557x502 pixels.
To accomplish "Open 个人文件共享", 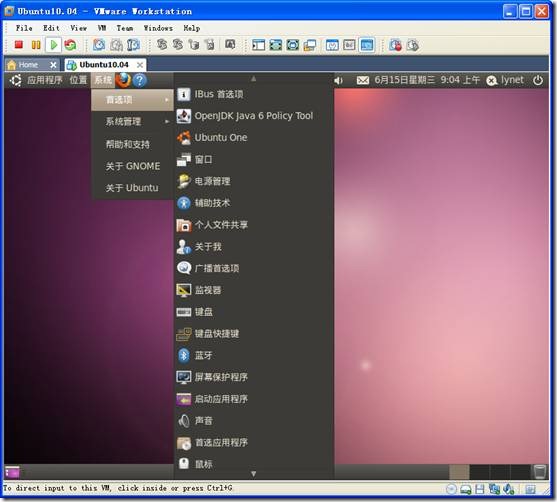I will point(254,225).
